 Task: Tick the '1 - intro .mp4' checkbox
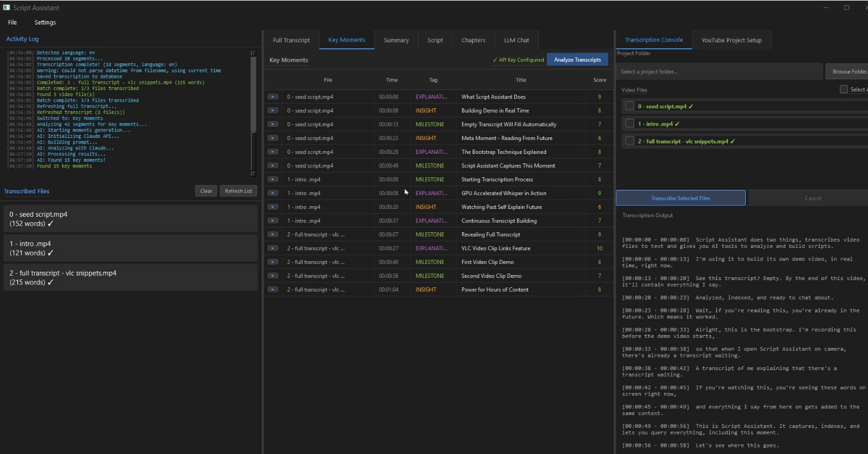(630, 123)
